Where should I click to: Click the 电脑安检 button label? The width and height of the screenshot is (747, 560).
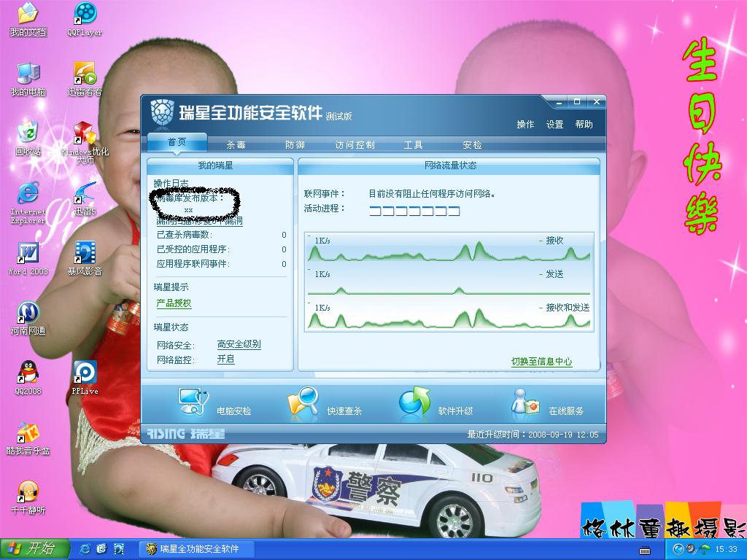pos(234,411)
